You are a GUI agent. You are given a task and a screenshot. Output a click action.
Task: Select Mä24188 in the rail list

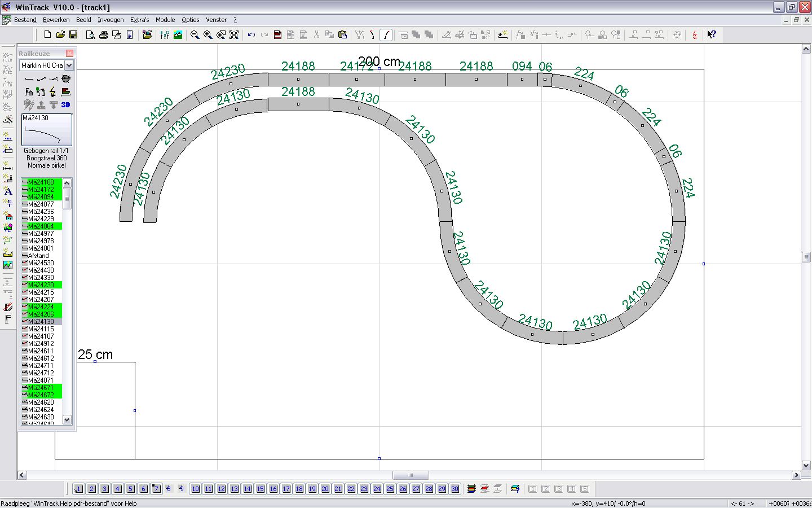point(42,182)
